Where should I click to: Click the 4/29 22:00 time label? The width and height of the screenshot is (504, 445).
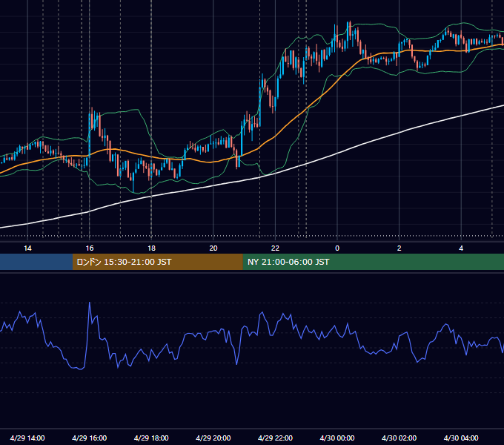pyautogui.click(x=275, y=438)
